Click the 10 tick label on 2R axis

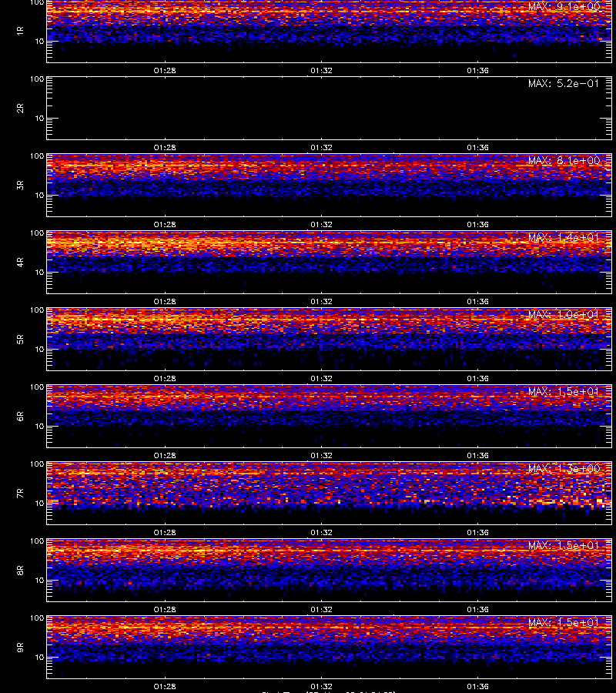[39, 119]
